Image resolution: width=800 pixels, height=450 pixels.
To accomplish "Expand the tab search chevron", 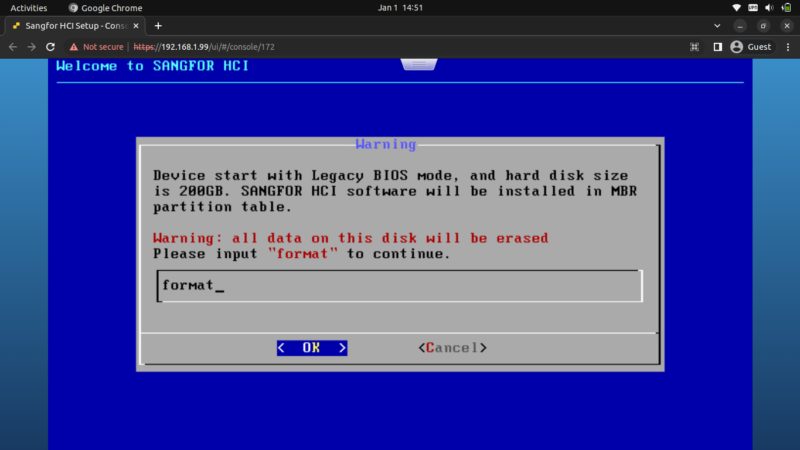I will click(719, 25).
